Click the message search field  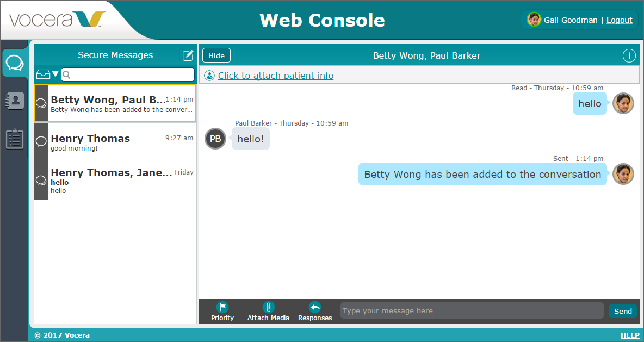pos(128,74)
